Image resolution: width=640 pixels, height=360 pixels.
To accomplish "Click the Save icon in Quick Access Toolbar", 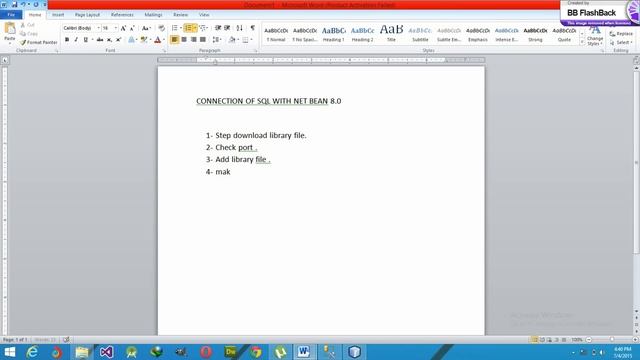I will [x=14, y=4].
